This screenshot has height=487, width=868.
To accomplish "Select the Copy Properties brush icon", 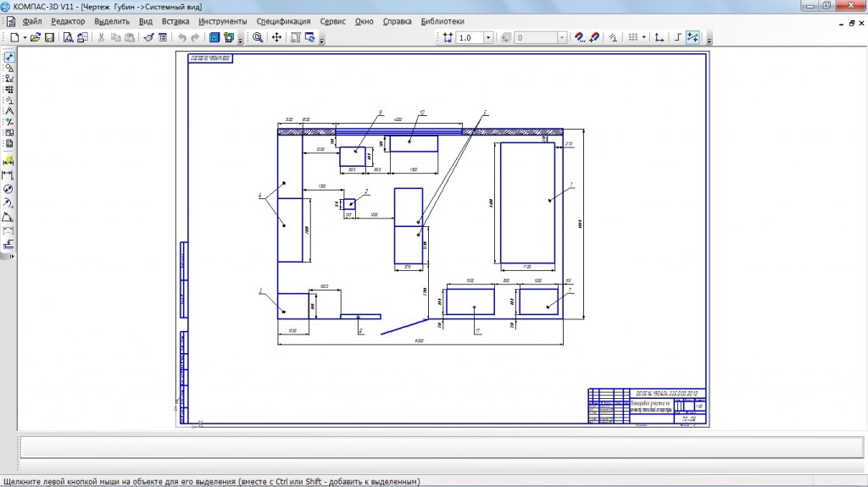I will 148,37.
